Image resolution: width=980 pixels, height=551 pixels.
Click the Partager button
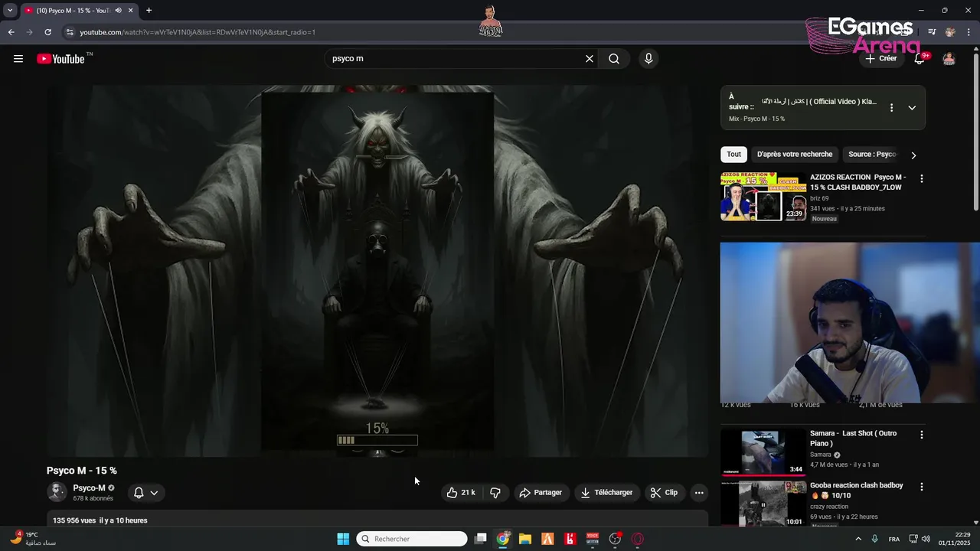541,493
